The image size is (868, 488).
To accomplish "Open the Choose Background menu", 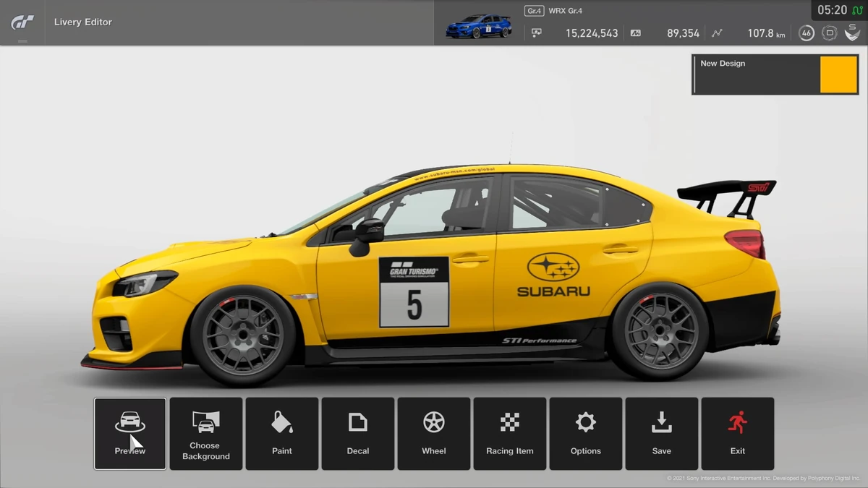I will 206,433.
